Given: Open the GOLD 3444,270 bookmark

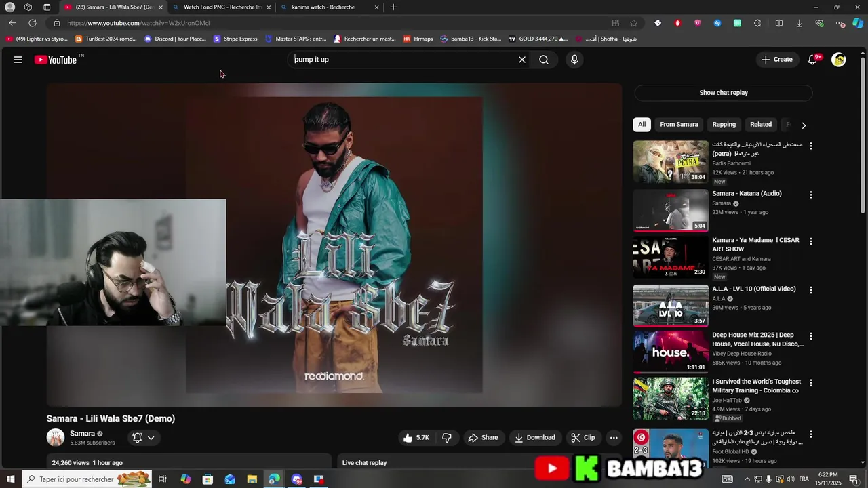Looking at the screenshot, I should click(x=538, y=39).
